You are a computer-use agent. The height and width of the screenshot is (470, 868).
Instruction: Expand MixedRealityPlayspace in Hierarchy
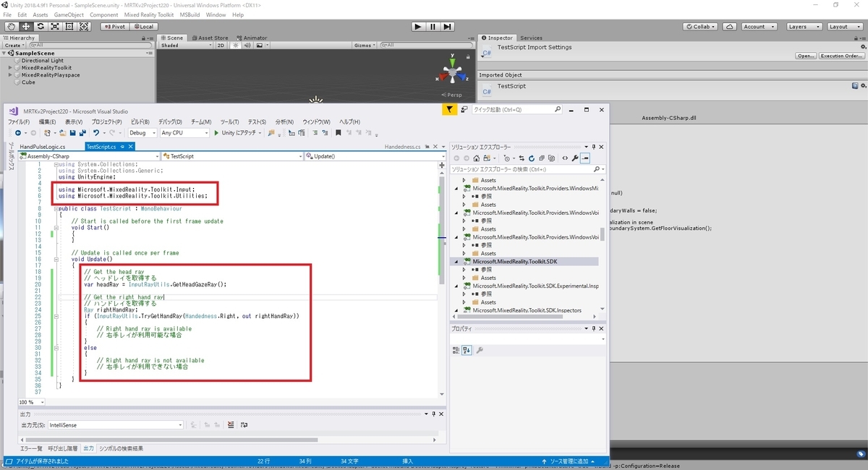[x=11, y=75]
